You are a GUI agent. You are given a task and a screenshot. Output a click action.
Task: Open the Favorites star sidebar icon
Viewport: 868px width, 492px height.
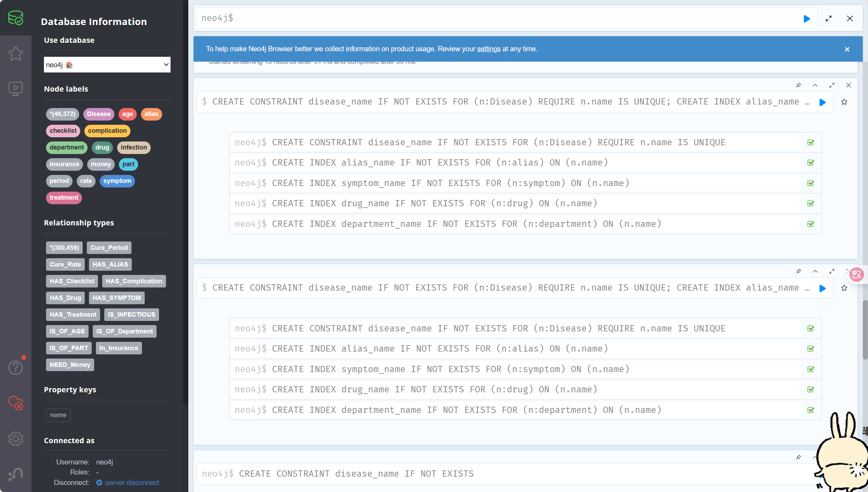[16, 54]
